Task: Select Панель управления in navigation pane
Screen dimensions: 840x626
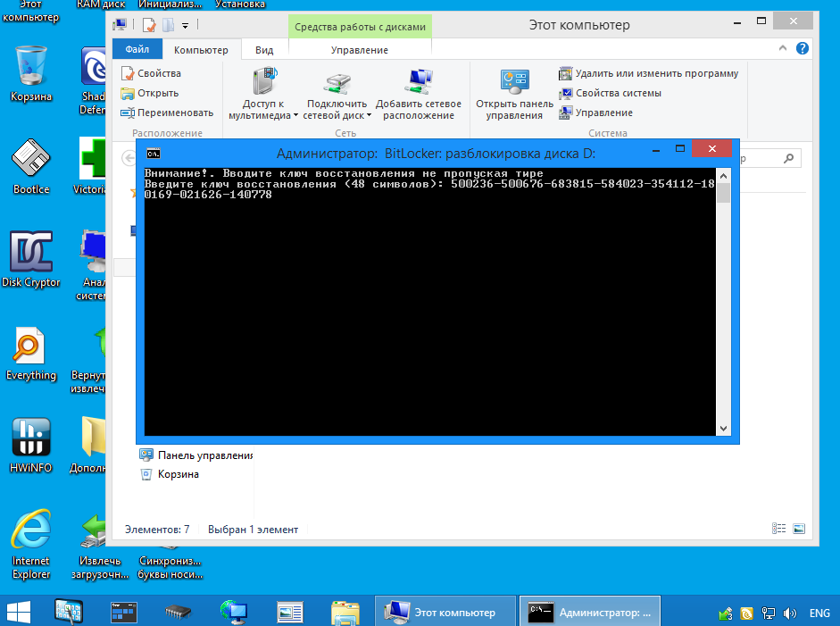Action: [x=204, y=455]
